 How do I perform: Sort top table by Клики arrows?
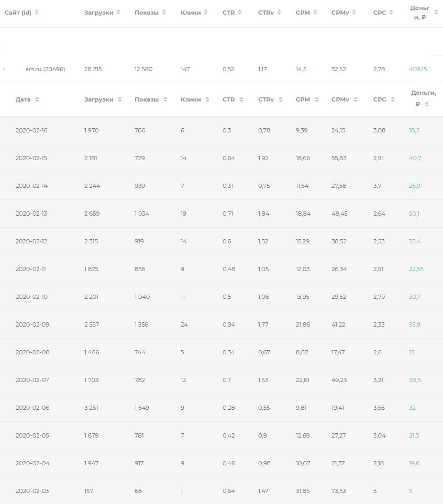206,12
